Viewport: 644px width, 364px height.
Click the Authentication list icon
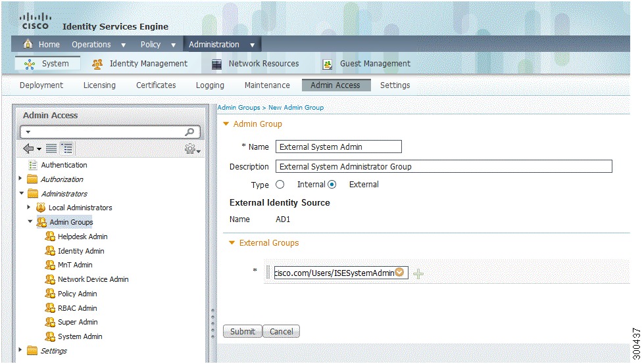coord(33,165)
